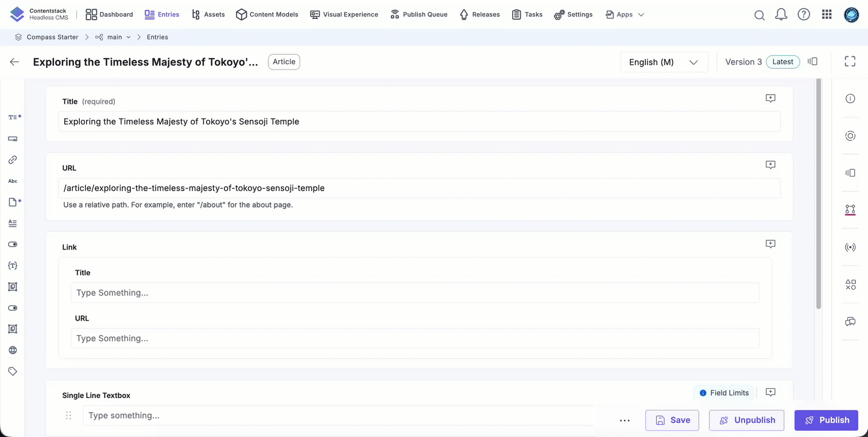Open the Version 3 selector

(743, 62)
